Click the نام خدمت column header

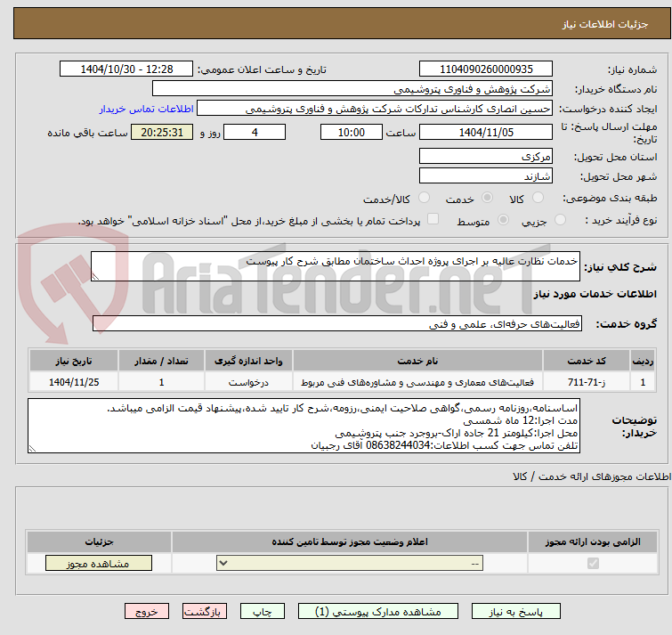tap(417, 361)
